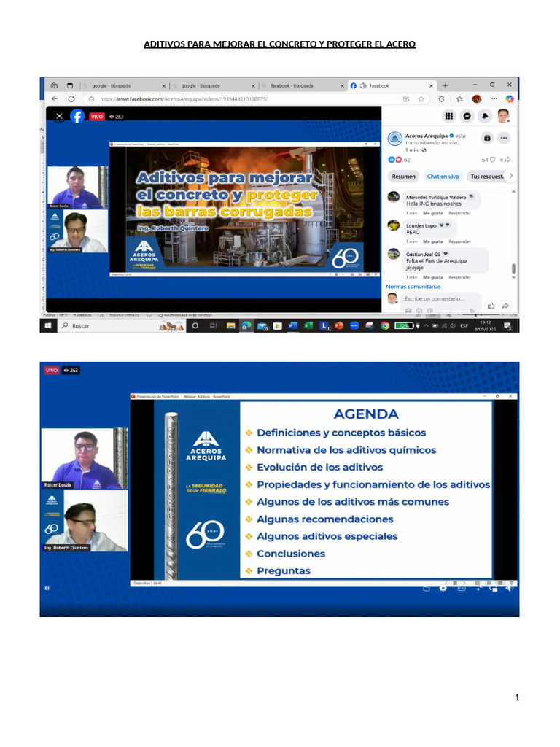560x747 pixels.
Task: Open Facebook notifications bell
Action: tap(485, 116)
